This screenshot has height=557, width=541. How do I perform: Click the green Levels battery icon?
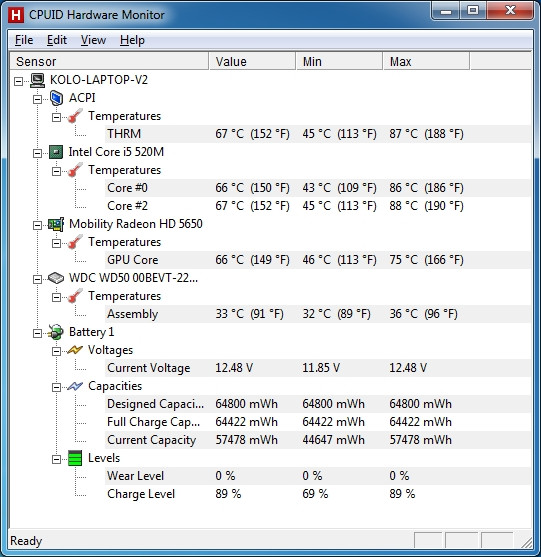coord(75,458)
